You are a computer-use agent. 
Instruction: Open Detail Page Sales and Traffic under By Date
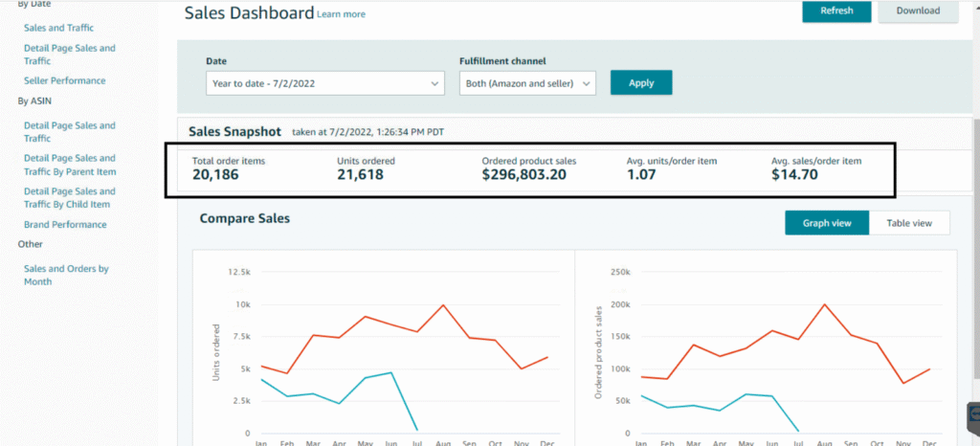click(x=69, y=55)
